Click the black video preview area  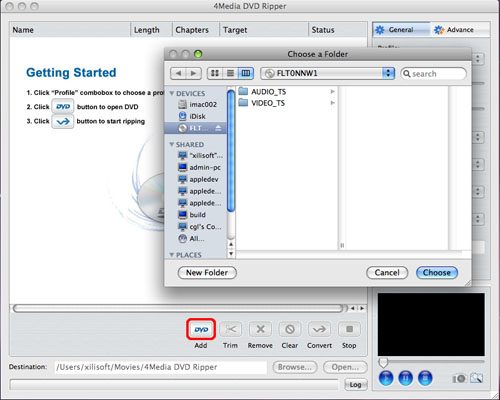pyautogui.click(x=431, y=324)
